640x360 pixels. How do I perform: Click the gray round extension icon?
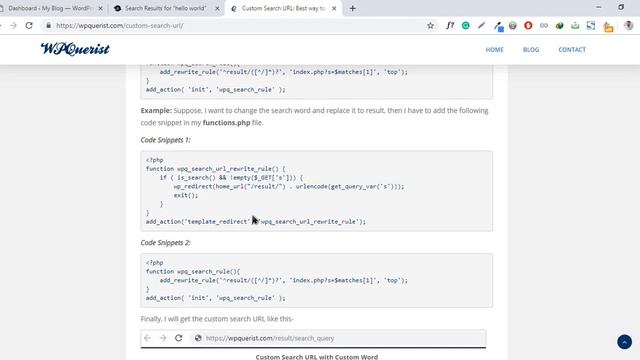click(x=513, y=26)
